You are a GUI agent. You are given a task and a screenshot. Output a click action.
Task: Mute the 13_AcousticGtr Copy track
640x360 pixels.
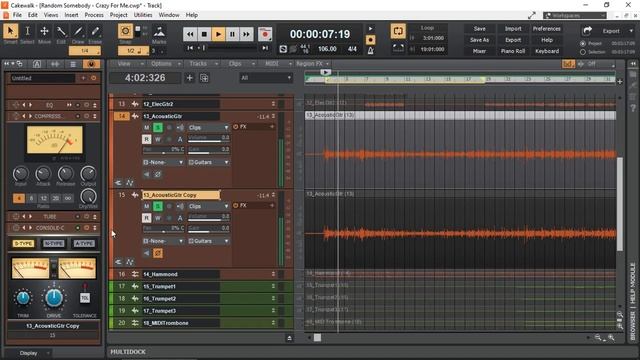pyautogui.click(x=147, y=207)
